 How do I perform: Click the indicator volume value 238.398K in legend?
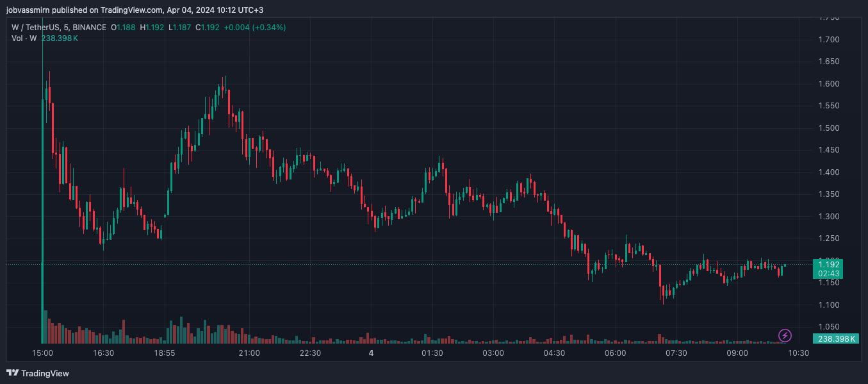coord(60,38)
